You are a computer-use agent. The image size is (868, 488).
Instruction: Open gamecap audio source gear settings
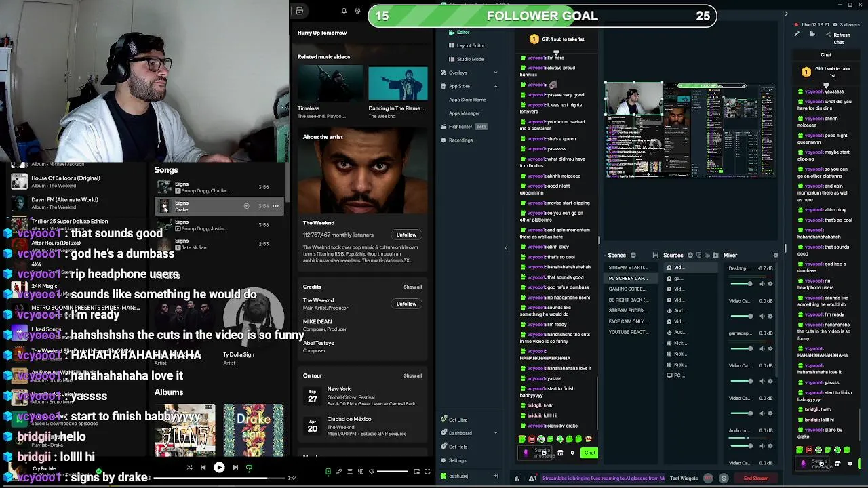[x=770, y=348]
